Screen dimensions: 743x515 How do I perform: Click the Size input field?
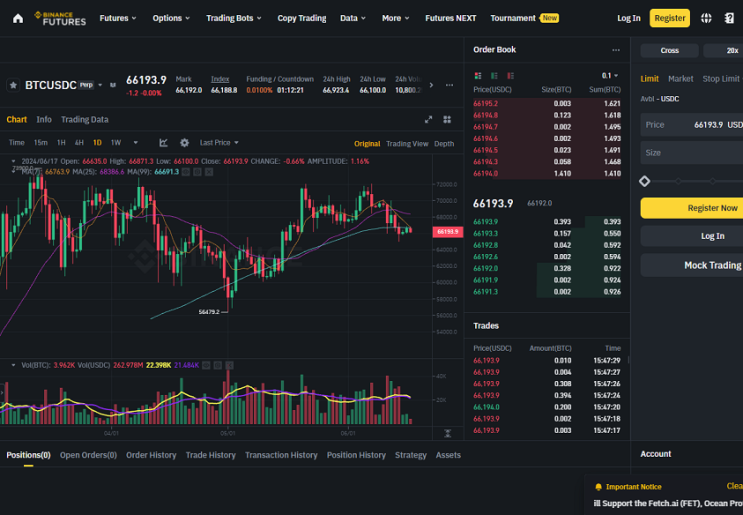(692, 153)
